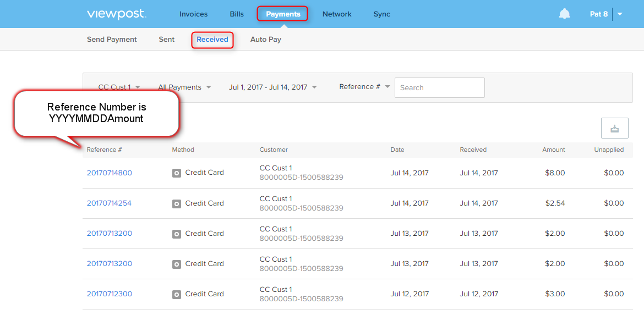This screenshot has width=644, height=315.
Task: Click Date Jul 12, 2017 cell
Action: (410, 294)
